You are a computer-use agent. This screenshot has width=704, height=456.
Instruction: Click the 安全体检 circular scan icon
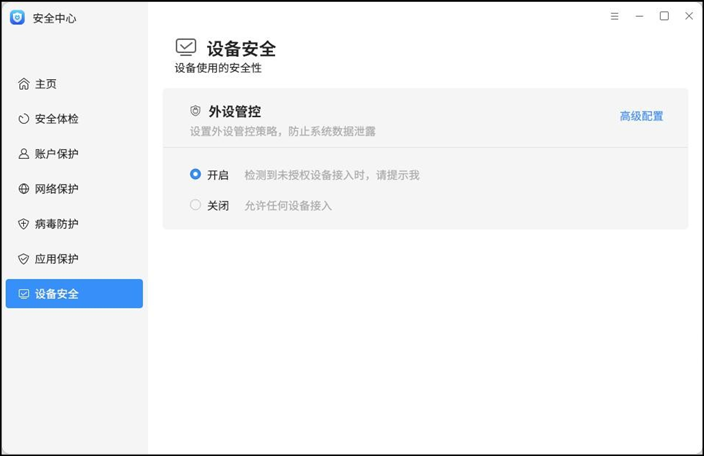tap(24, 119)
